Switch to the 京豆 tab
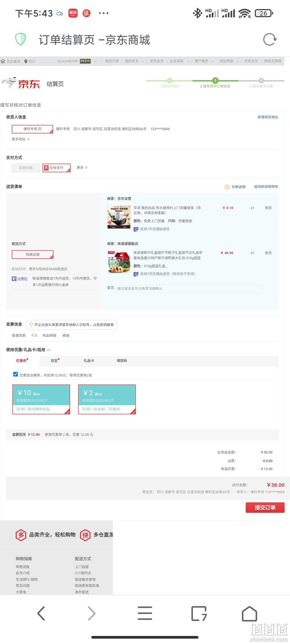Viewport: 290px width, 644px height. coord(55,361)
